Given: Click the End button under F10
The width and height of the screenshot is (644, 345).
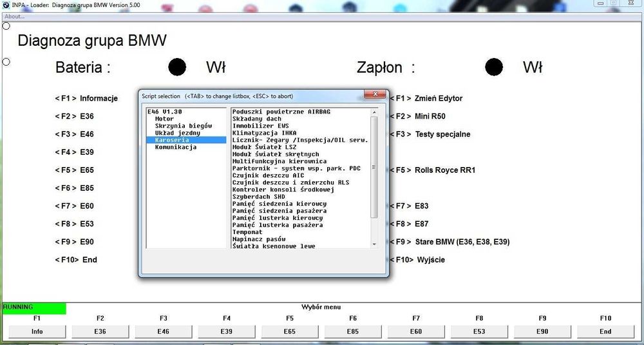Looking at the screenshot, I should pos(605,331).
